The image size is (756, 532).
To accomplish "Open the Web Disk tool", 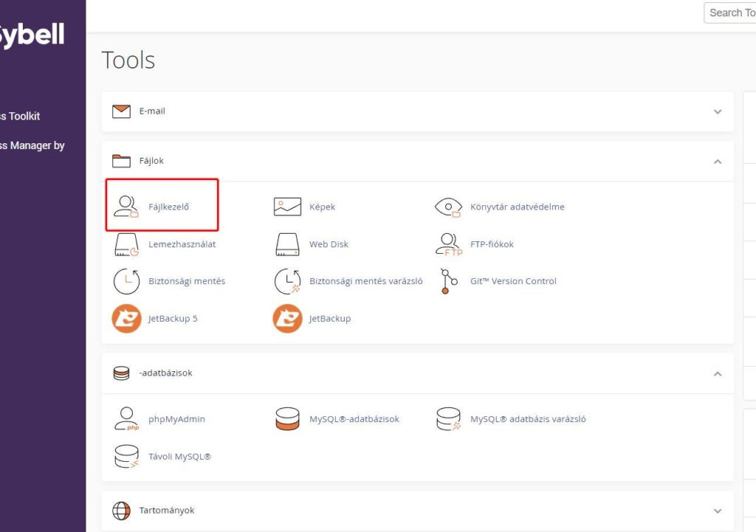I will point(329,244).
